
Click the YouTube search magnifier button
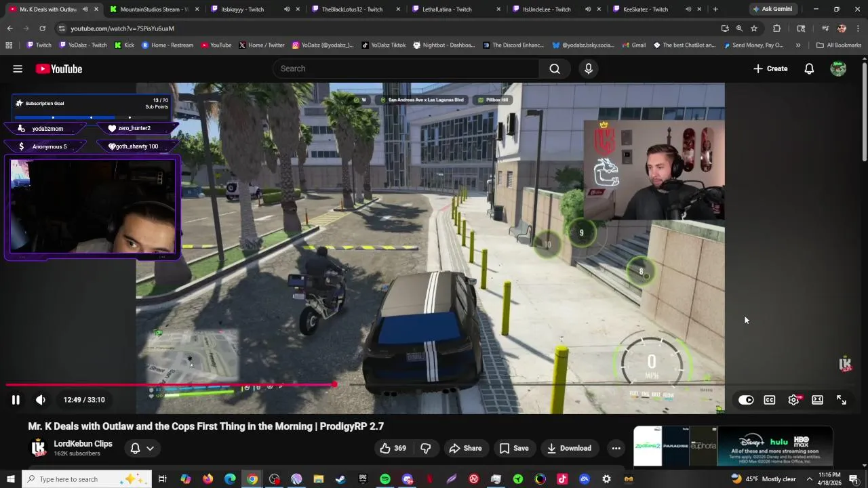(x=555, y=68)
